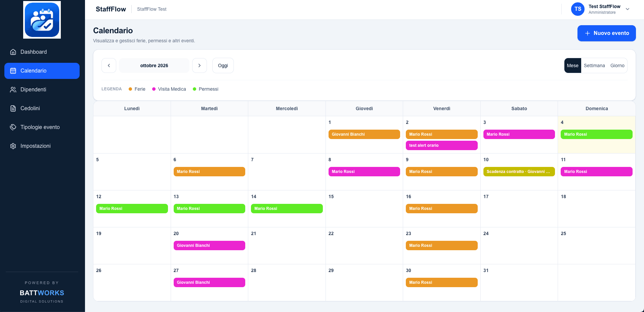Open test alert orario event
The height and width of the screenshot is (312, 644).
pyautogui.click(x=442, y=145)
